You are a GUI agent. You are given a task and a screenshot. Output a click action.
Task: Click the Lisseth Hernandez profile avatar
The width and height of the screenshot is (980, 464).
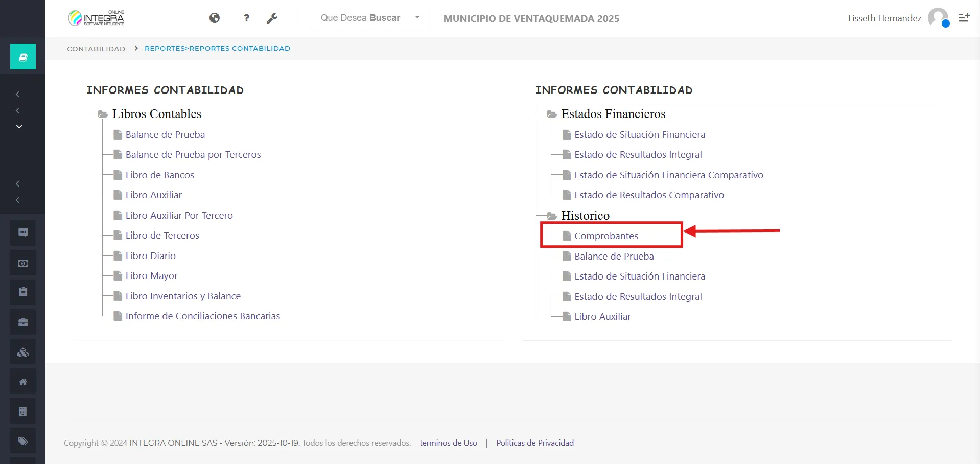[x=939, y=18]
